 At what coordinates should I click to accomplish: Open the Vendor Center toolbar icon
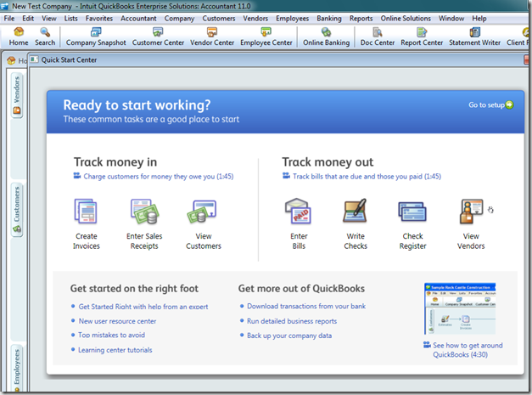tap(212, 37)
